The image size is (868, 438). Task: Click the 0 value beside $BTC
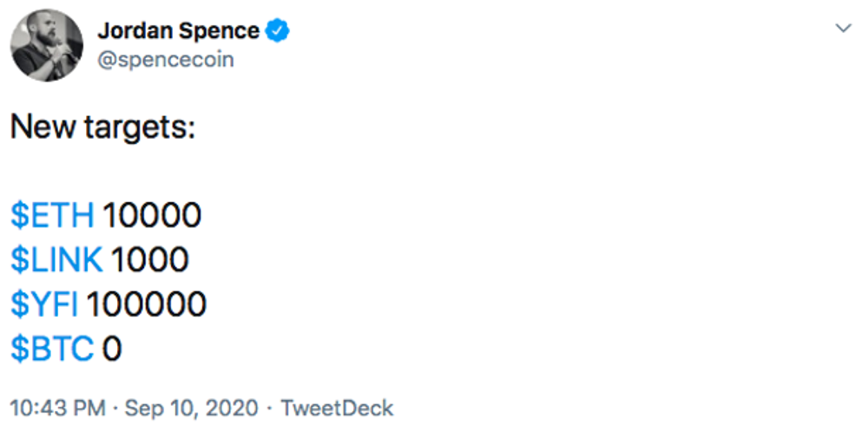coord(112,349)
